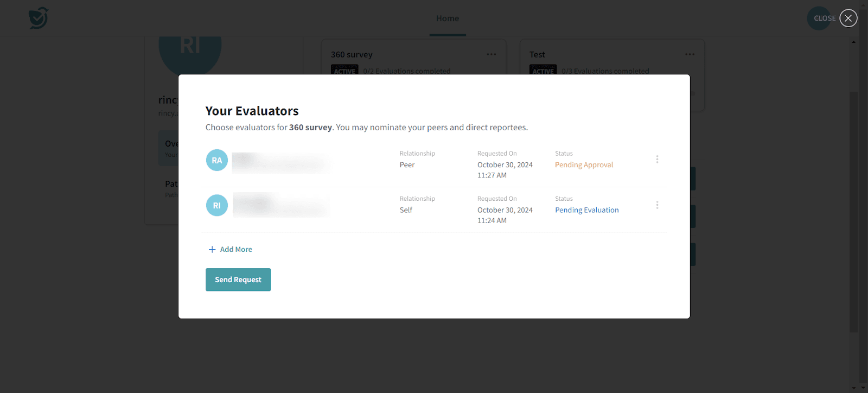The height and width of the screenshot is (393, 868).
Task: Click the Pending Evaluation status link
Action: click(586, 210)
